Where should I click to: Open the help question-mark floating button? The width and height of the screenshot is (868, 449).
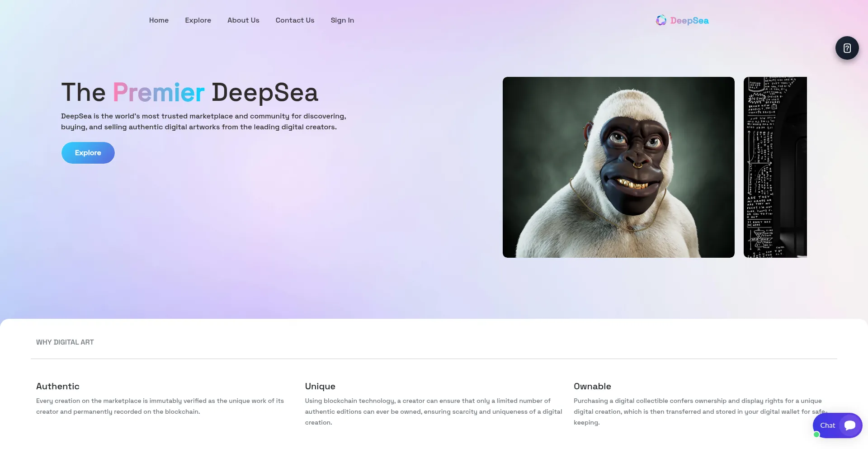(x=847, y=48)
